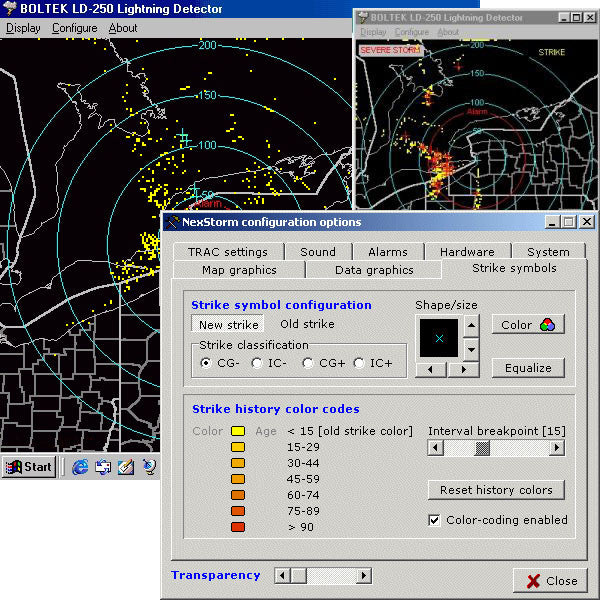
Task: Choose the Old strike option
Action: coord(307,324)
